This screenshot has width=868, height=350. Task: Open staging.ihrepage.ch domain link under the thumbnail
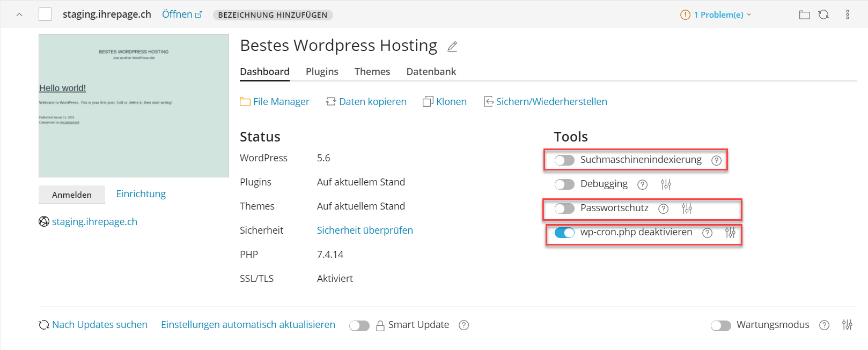click(x=94, y=222)
